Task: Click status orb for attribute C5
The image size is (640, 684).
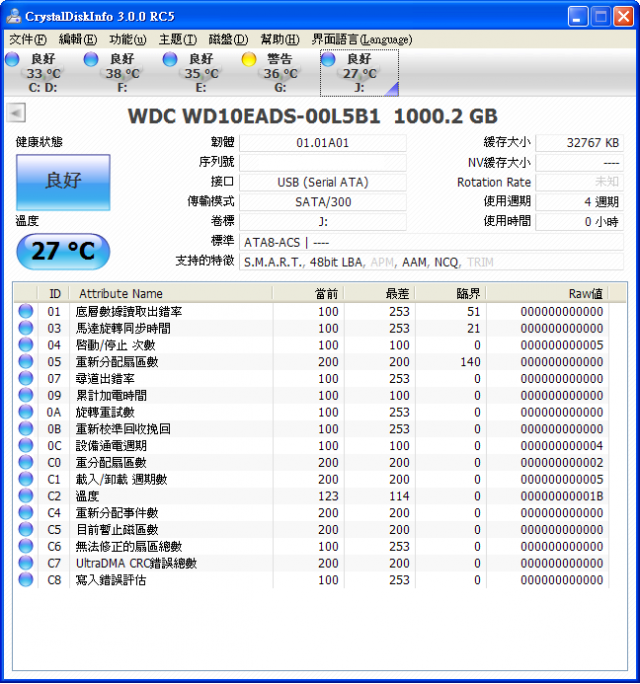Action: (x=26, y=529)
